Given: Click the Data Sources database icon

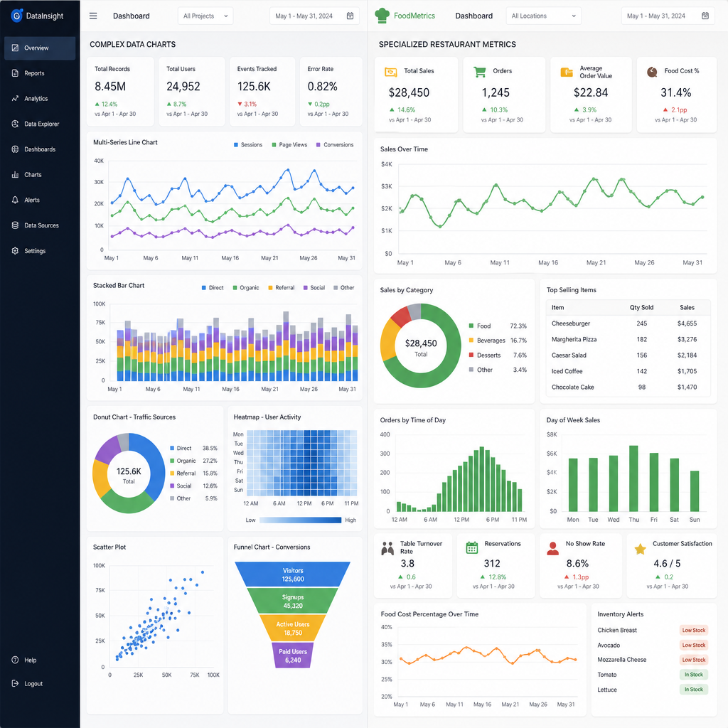Looking at the screenshot, I should [x=16, y=225].
